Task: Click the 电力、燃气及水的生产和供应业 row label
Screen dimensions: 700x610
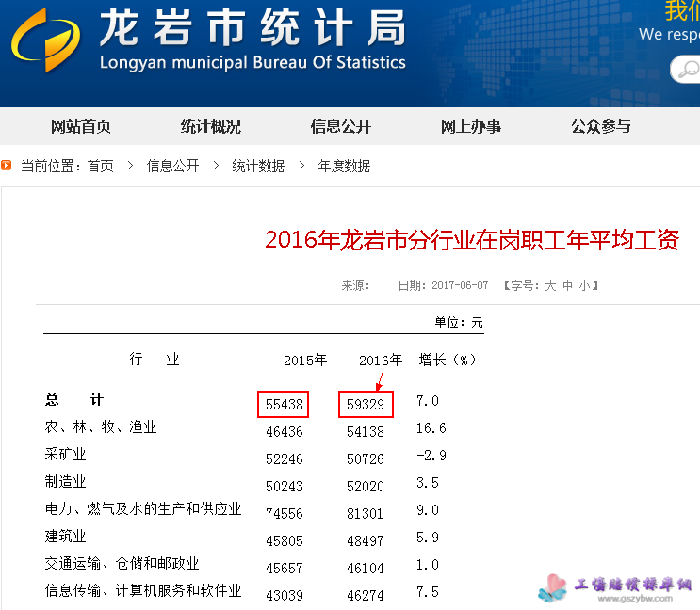Action: [143, 508]
